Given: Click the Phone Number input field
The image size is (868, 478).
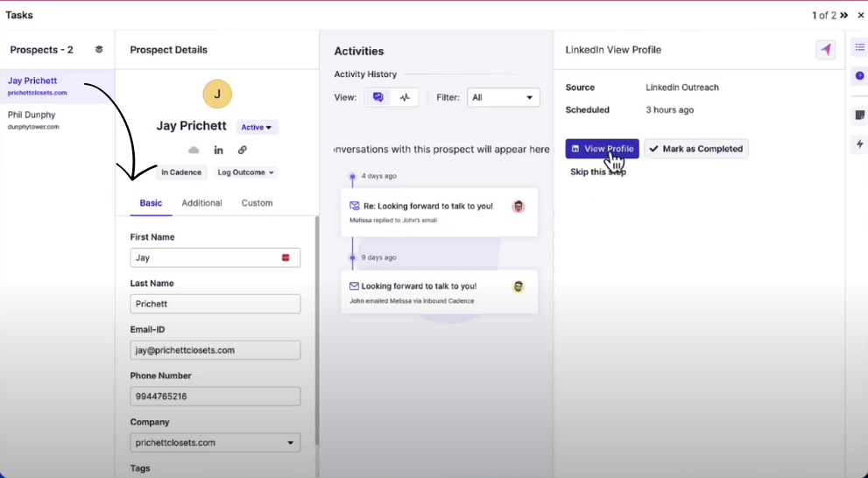Looking at the screenshot, I should tap(215, 397).
